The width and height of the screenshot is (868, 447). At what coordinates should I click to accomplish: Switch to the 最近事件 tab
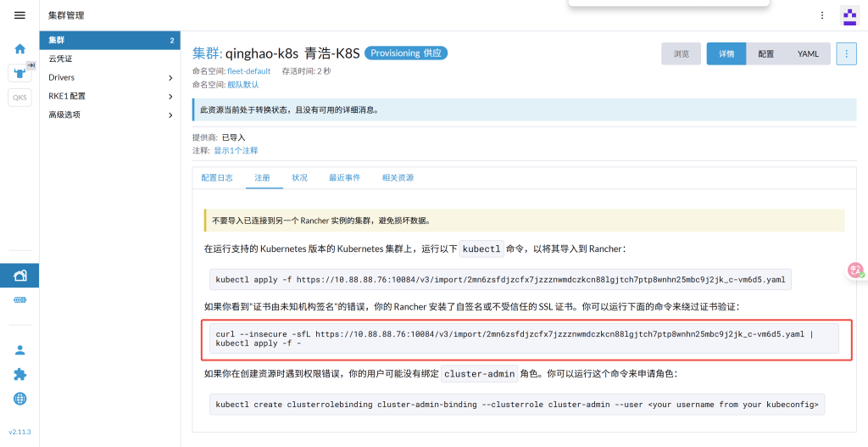344,177
